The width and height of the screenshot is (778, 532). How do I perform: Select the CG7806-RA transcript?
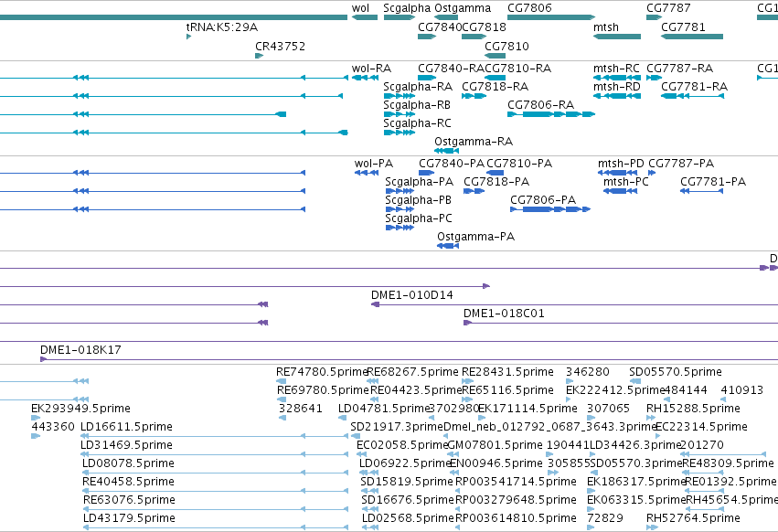pyautogui.click(x=551, y=114)
